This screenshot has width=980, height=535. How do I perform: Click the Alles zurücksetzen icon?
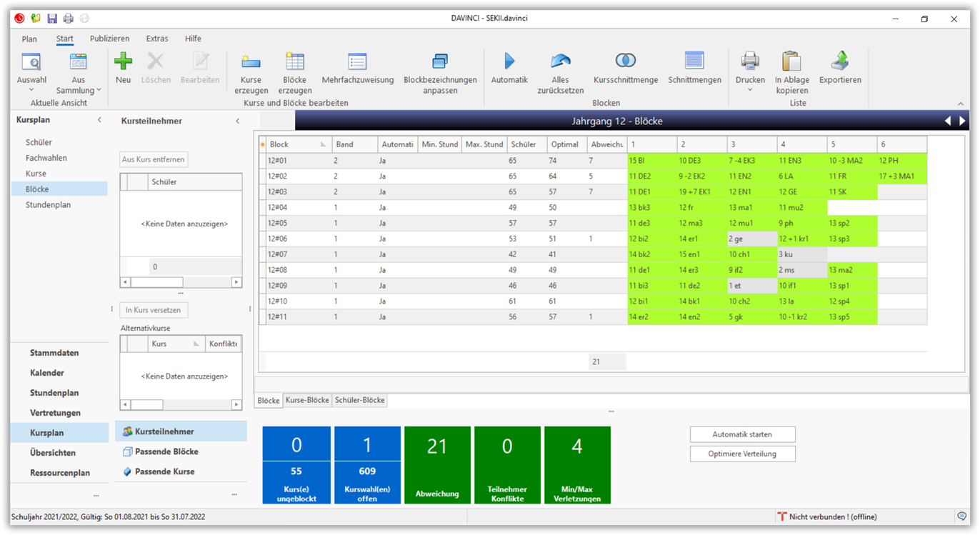pyautogui.click(x=560, y=62)
